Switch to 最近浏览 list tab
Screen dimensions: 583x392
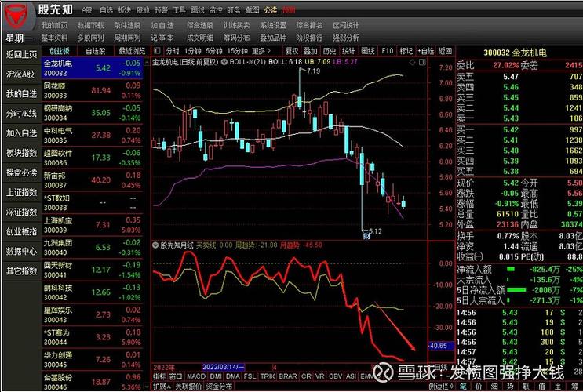132,51
